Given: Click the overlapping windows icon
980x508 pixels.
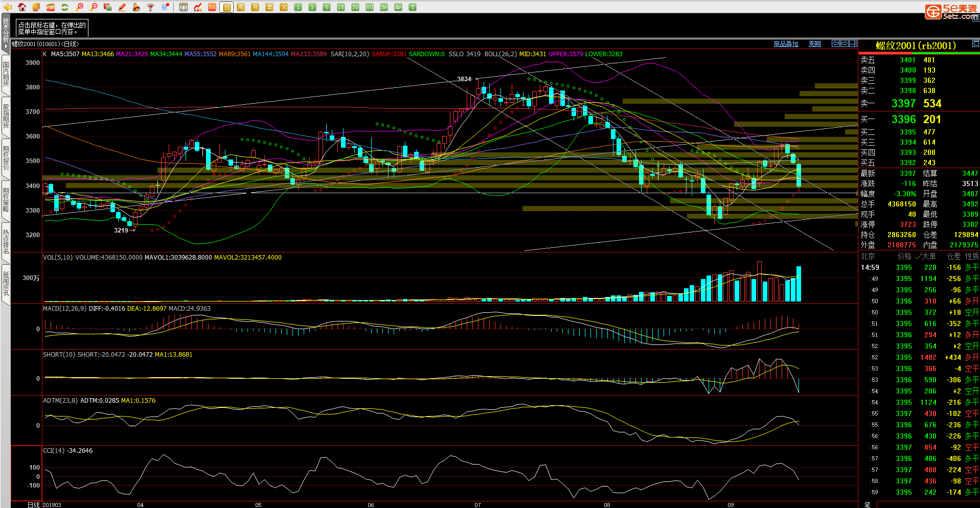Looking at the screenshot, I should coord(108,7).
